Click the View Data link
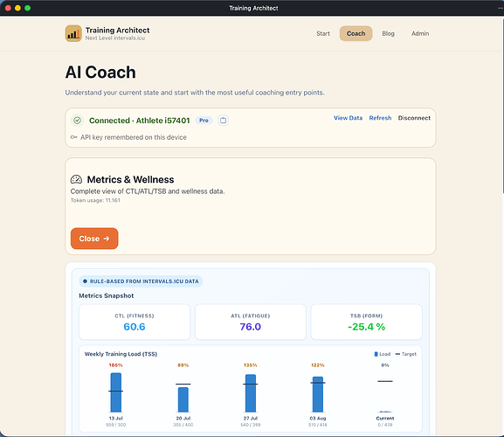This screenshot has width=504, height=437. (348, 118)
